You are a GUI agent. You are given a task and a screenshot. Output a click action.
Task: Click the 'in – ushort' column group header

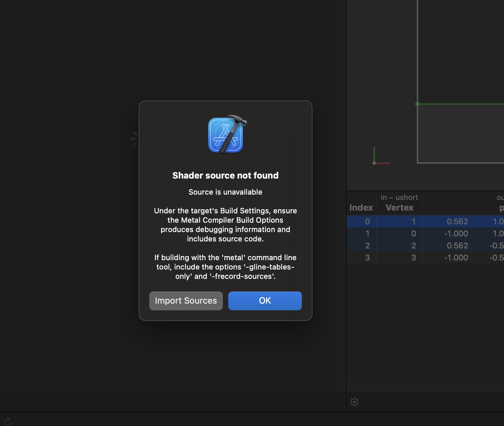point(399,197)
